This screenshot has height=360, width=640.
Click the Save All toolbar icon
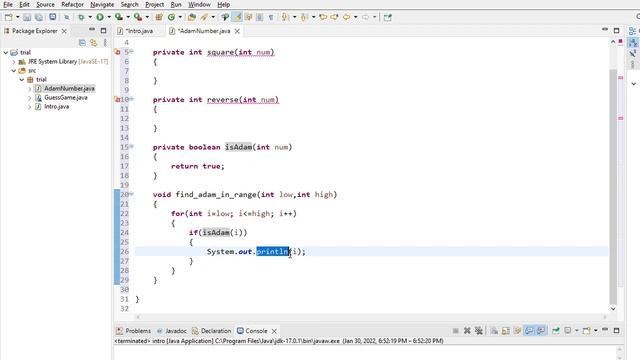[39, 17]
